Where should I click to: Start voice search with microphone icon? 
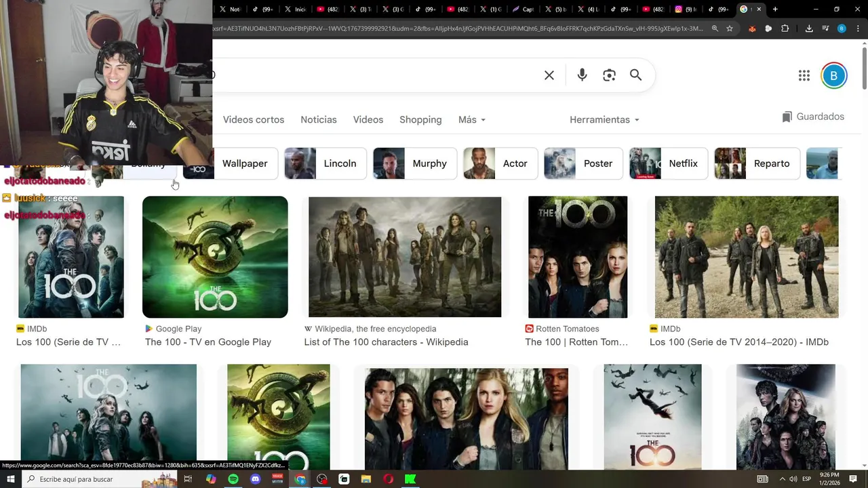582,75
